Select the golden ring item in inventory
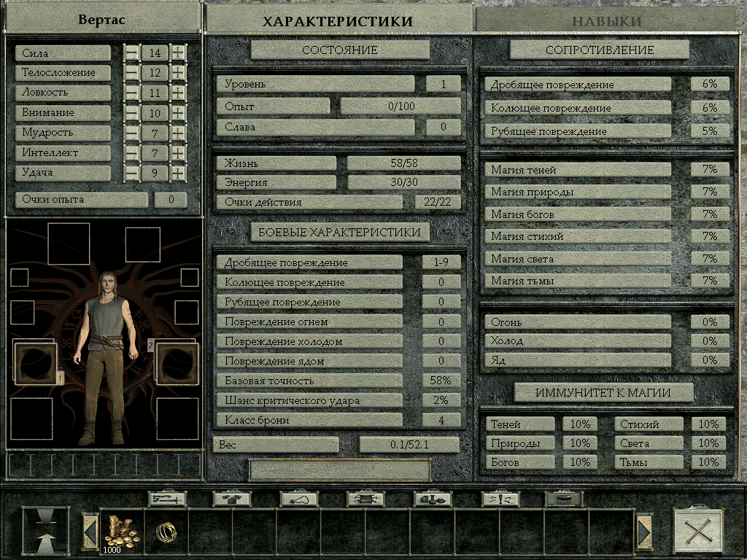The height and width of the screenshot is (560, 747). [166, 532]
